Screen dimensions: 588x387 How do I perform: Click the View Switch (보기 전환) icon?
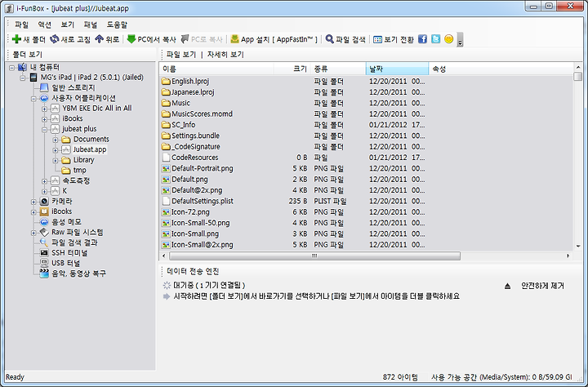coord(377,39)
